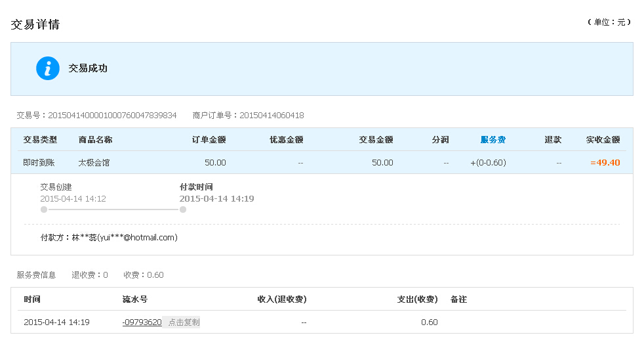Click the 支出(收费) column header
This screenshot has height=352, width=644.
click(417, 299)
